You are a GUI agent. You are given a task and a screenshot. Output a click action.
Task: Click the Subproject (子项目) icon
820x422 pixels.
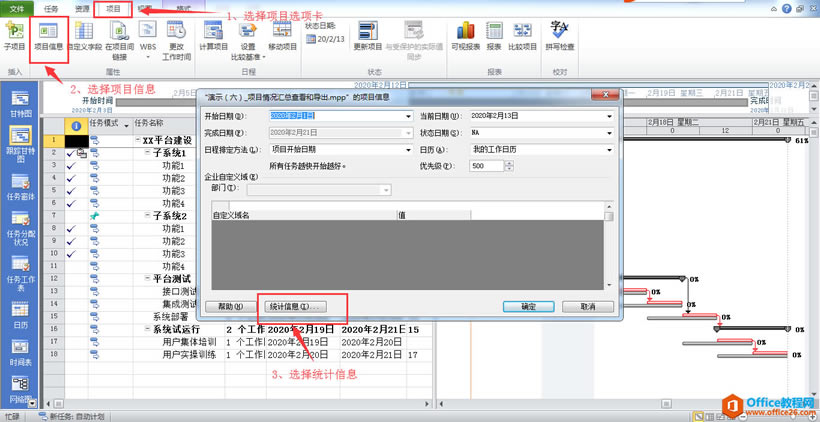pyautogui.click(x=14, y=36)
